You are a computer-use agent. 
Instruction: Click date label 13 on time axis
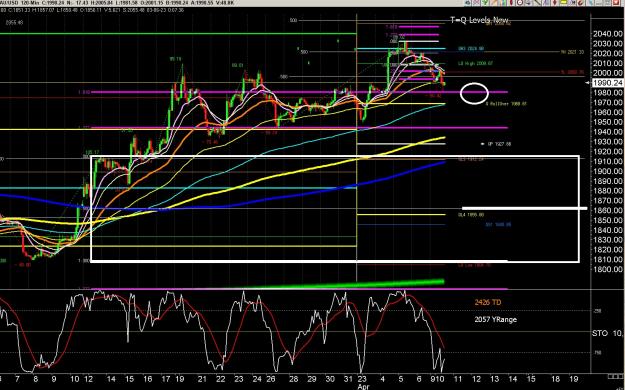pos(494,379)
